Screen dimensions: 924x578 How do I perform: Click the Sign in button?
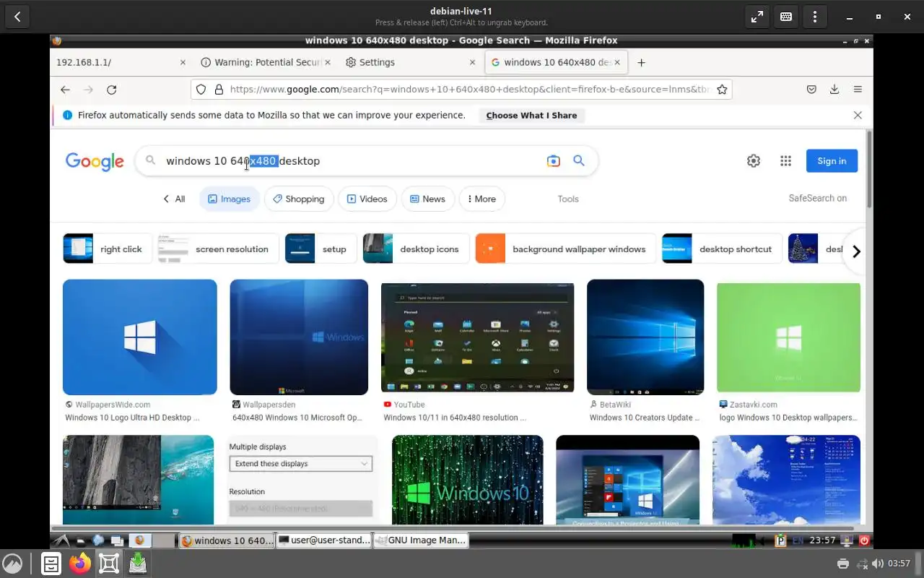pos(832,161)
